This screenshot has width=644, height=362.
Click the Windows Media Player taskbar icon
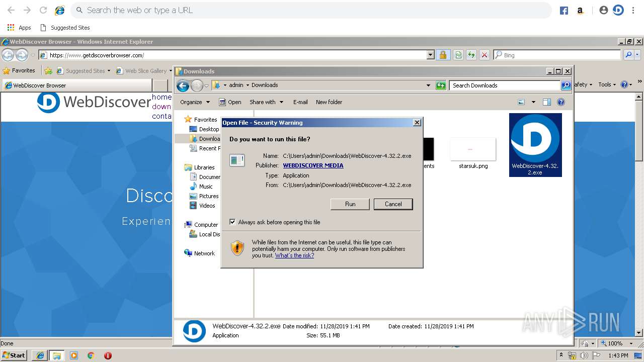[x=74, y=355]
